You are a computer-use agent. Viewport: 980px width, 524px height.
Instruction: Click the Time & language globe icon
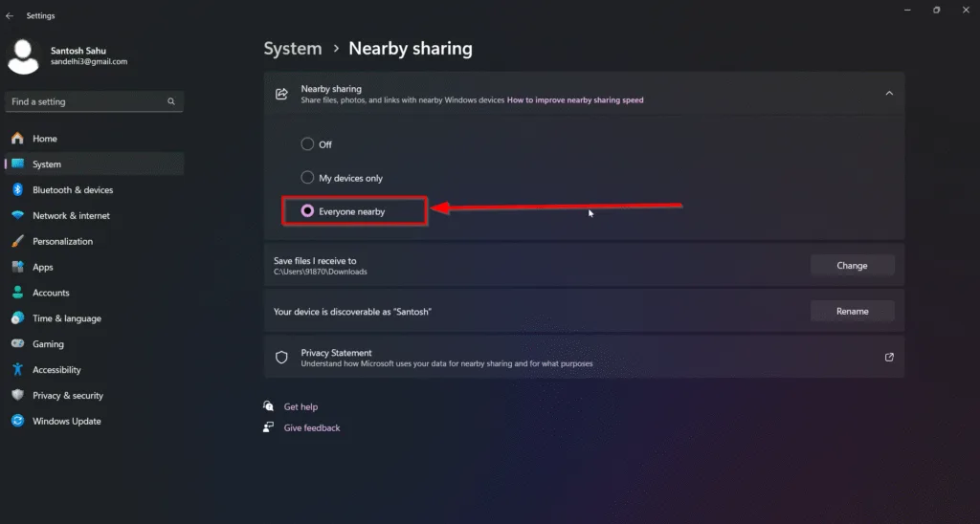click(17, 317)
